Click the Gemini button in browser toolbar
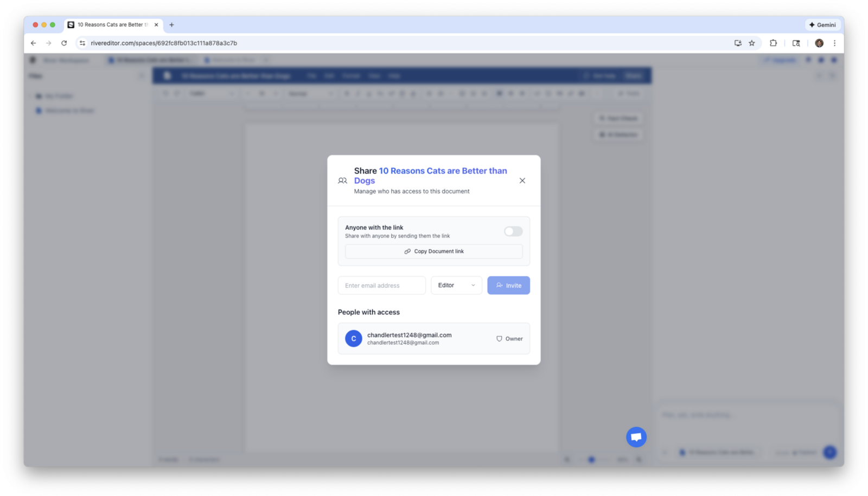 coord(821,24)
